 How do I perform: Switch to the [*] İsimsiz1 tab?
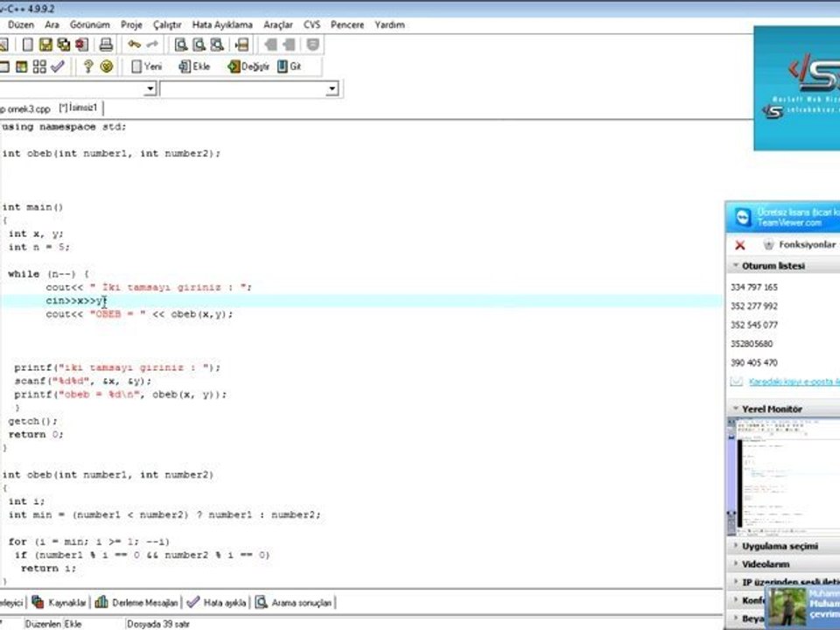(x=78, y=108)
